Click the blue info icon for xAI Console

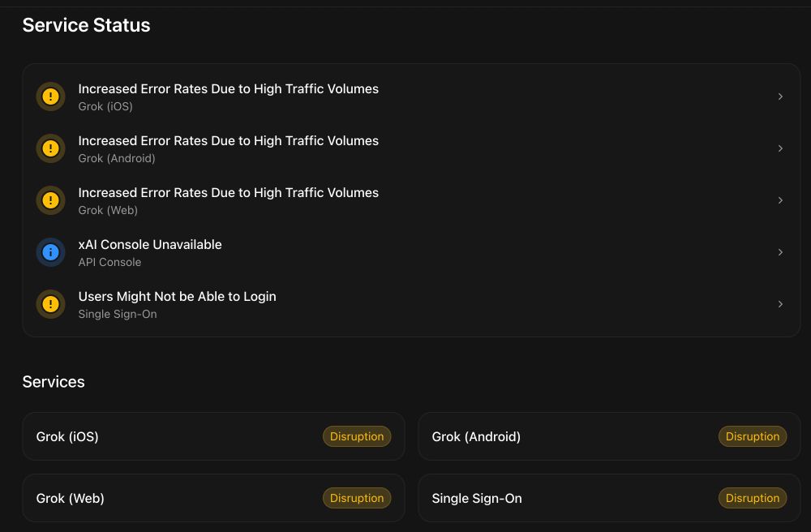point(50,252)
